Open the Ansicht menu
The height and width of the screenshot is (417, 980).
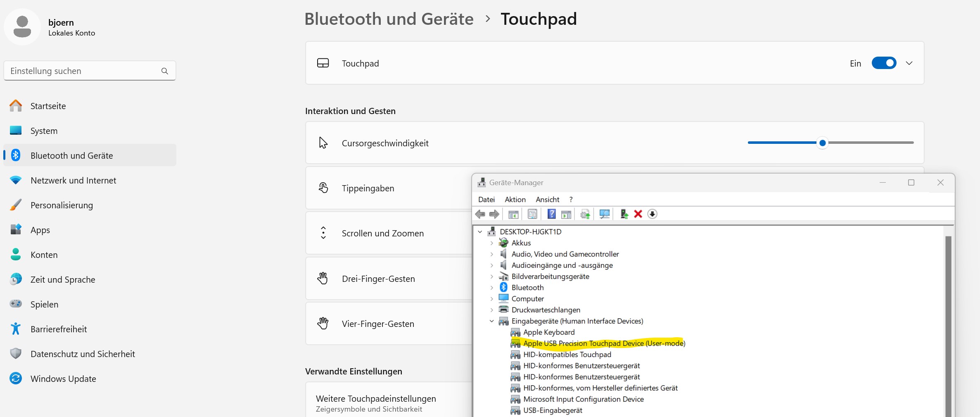click(x=548, y=200)
